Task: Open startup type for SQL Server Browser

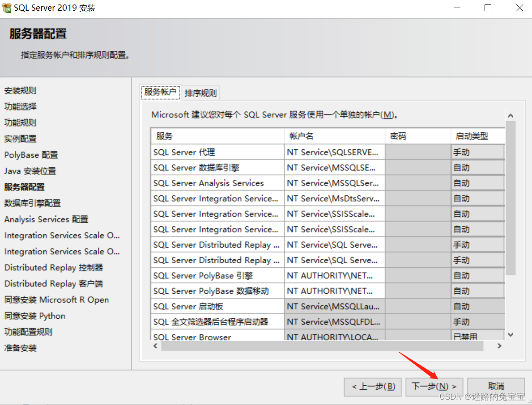Action: tap(478, 336)
